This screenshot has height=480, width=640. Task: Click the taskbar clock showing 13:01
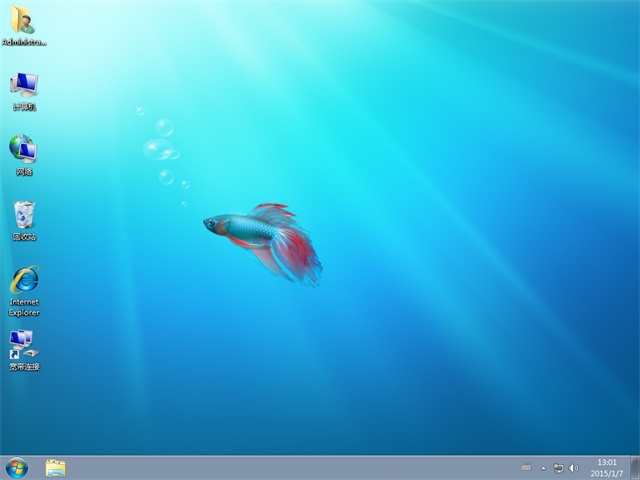click(605, 462)
